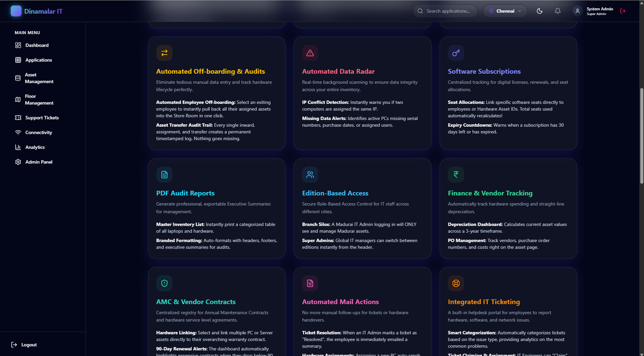The width and height of the screenshot is (644, 356).
Task: Click the red sign-out icon in the header
Action: coord(623,11)
